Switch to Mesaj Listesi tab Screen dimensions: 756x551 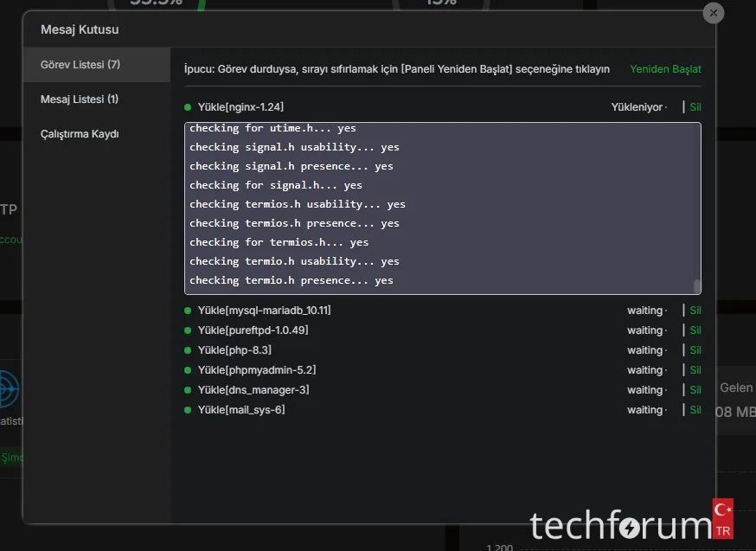[80, 99]
